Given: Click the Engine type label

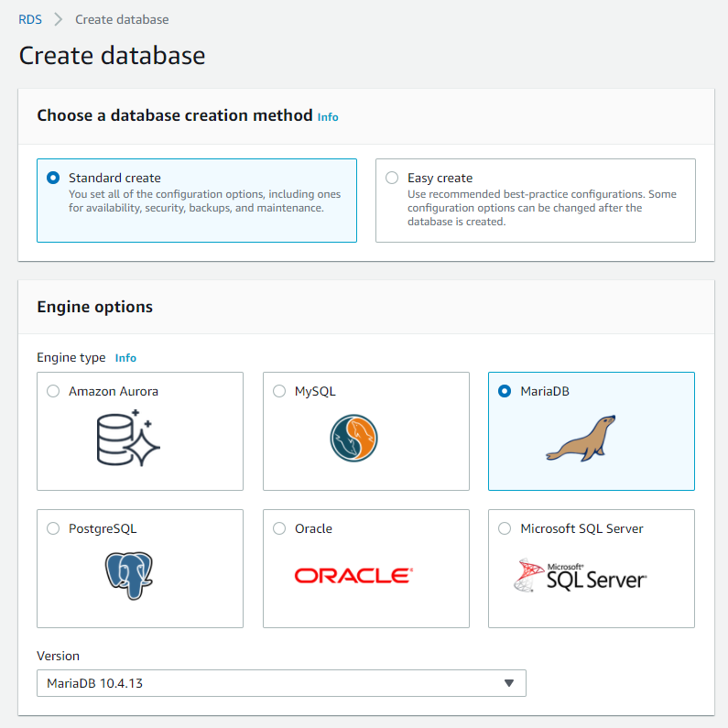Looking at the screenshot, I should 71,357.
